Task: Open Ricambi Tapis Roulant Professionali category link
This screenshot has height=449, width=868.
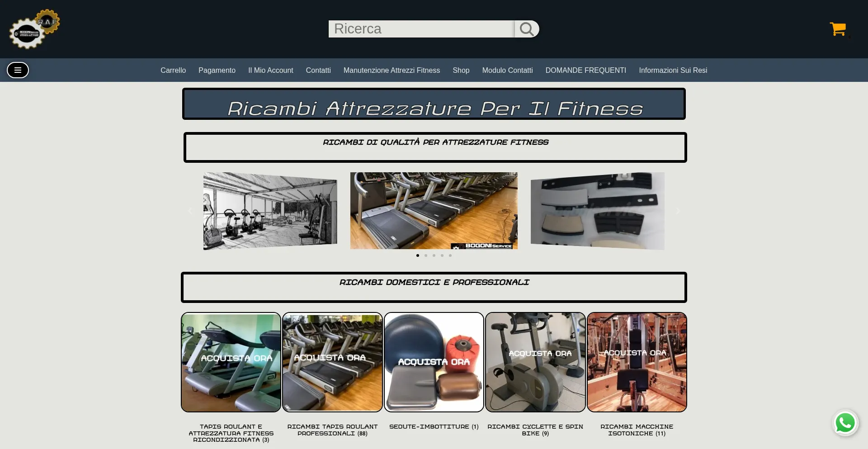Action: 332,430
